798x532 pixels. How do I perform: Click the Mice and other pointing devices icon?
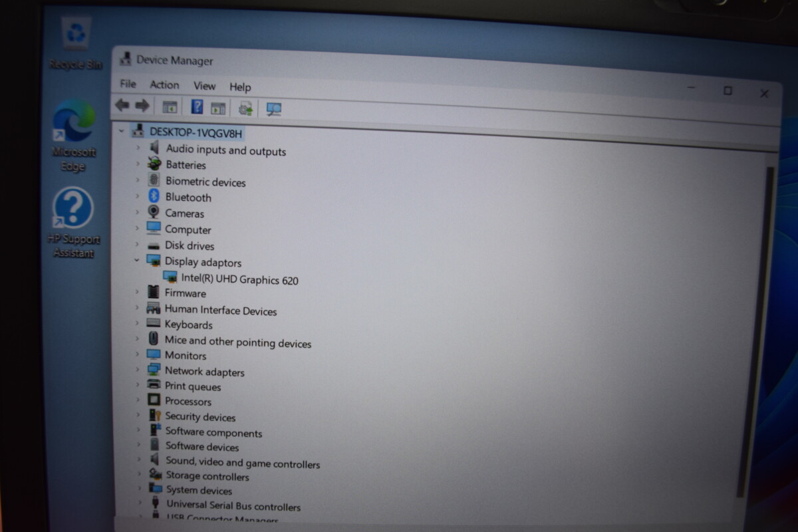154,339
